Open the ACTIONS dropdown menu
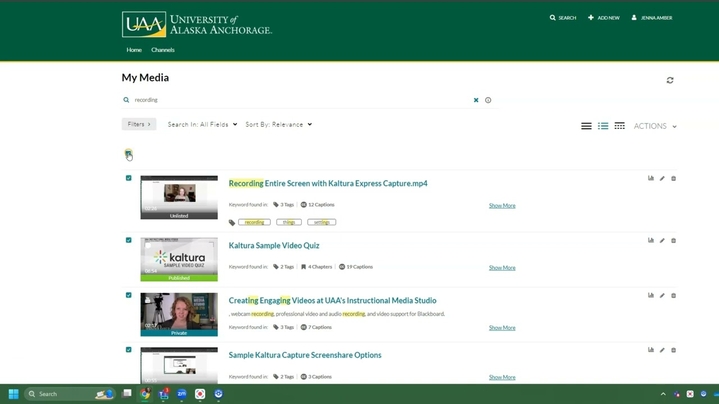 click(655, 126)
